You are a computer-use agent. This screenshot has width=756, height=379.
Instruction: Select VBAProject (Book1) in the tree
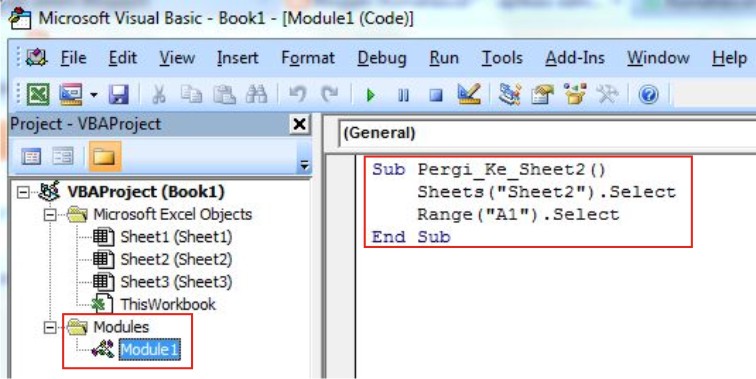[146, 192]
